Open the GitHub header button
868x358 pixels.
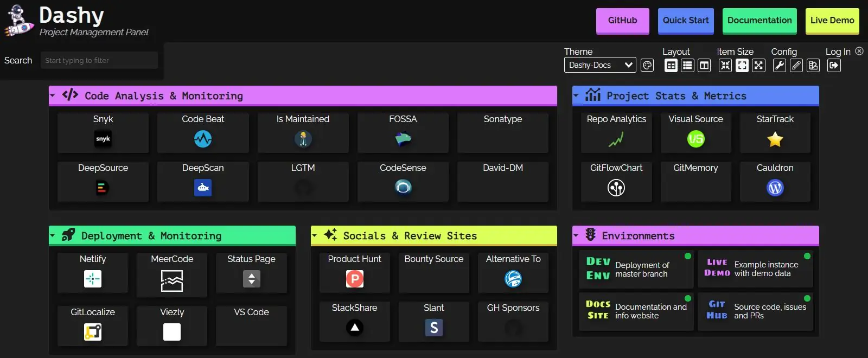pos(623,21)
